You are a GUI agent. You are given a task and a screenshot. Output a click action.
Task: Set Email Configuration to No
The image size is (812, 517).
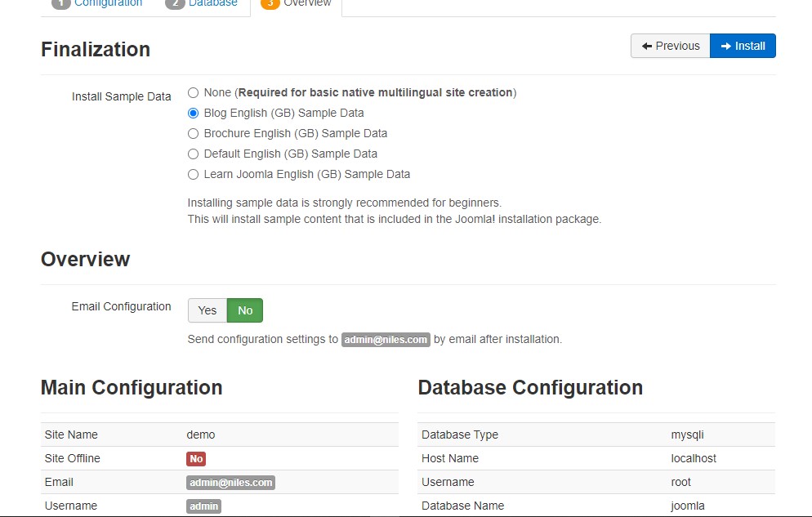coord(245,310)
